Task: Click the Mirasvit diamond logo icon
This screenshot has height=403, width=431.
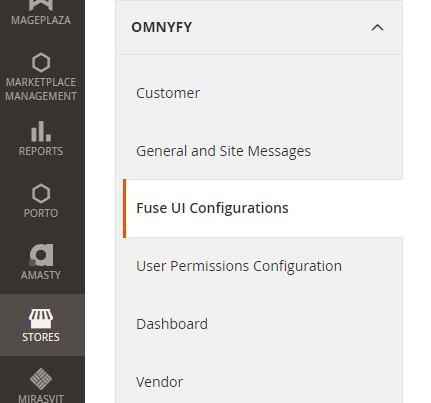Action: pyautogui.click(x=41, y=379)
